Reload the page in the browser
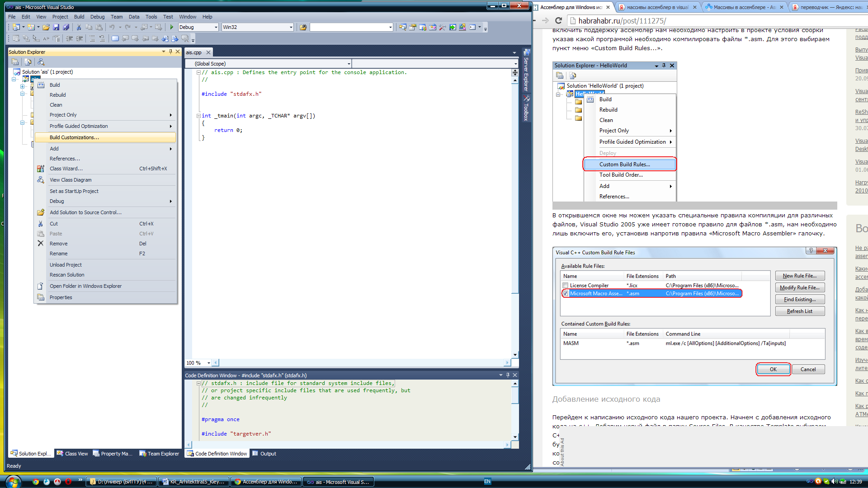868x488 pixels. [558, 20]
